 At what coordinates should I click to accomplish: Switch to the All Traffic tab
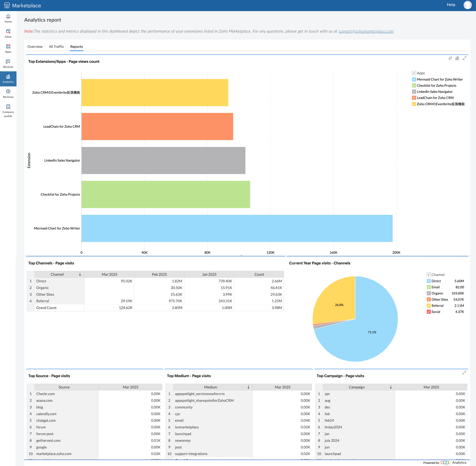56,47
